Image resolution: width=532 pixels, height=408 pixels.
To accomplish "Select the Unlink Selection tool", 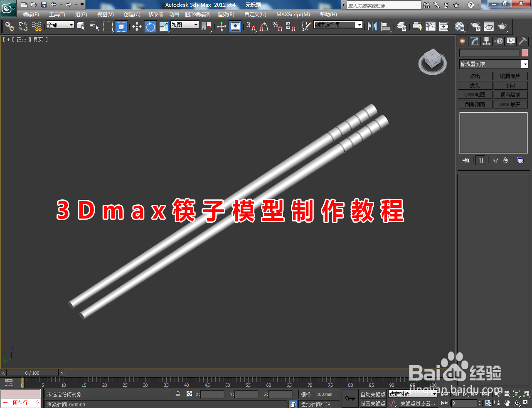I will coord(23,27).
